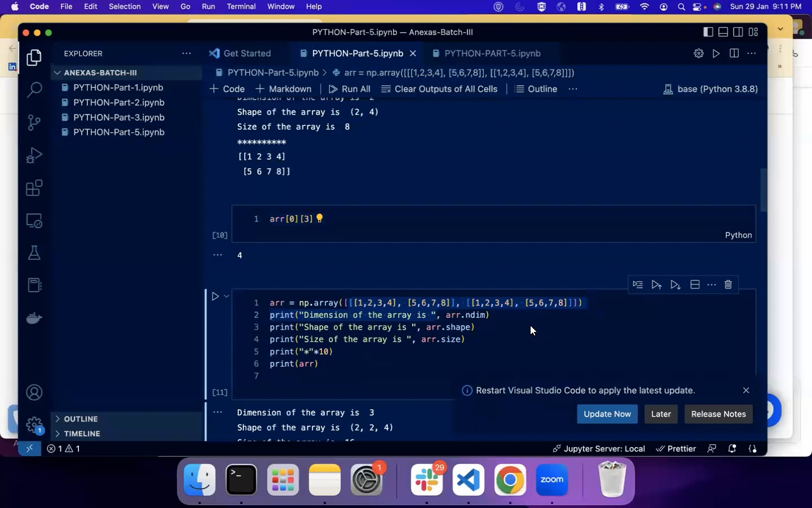Image resolution: width=812 pixels, height=508 pixels.
Task: Open the Run and Debug view
Action: click(34, 155)
